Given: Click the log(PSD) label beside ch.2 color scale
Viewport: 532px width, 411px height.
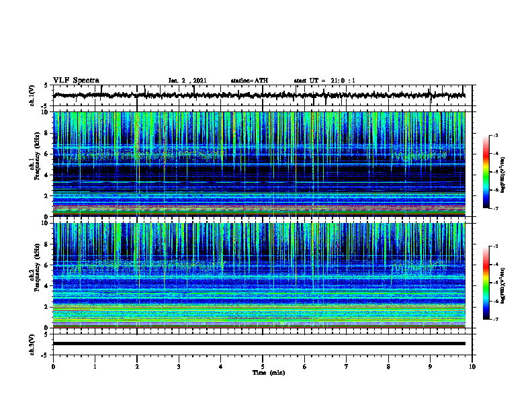Looking at the screenshot, I should [503, 285].
